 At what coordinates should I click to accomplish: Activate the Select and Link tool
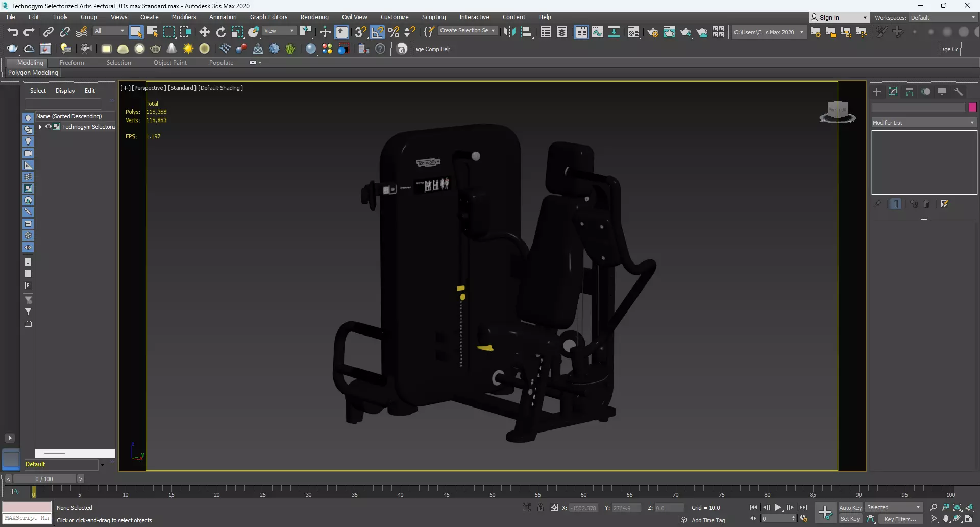(48, 32)
